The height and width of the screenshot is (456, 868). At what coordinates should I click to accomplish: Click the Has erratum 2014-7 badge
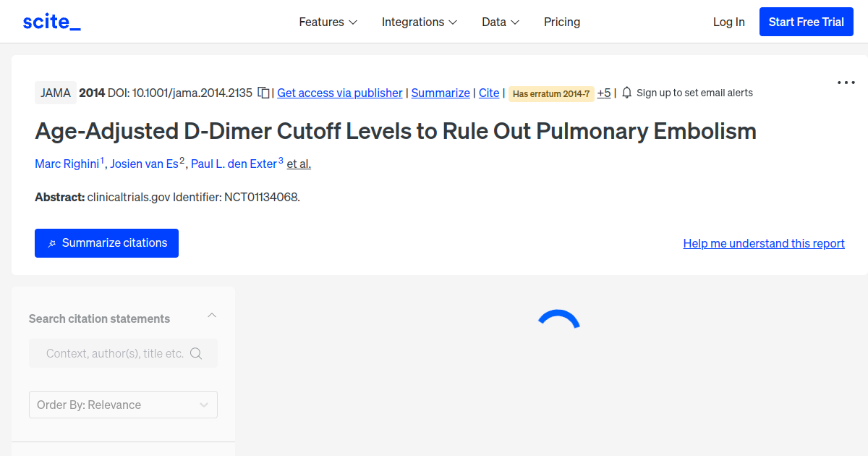pos(551,93)
